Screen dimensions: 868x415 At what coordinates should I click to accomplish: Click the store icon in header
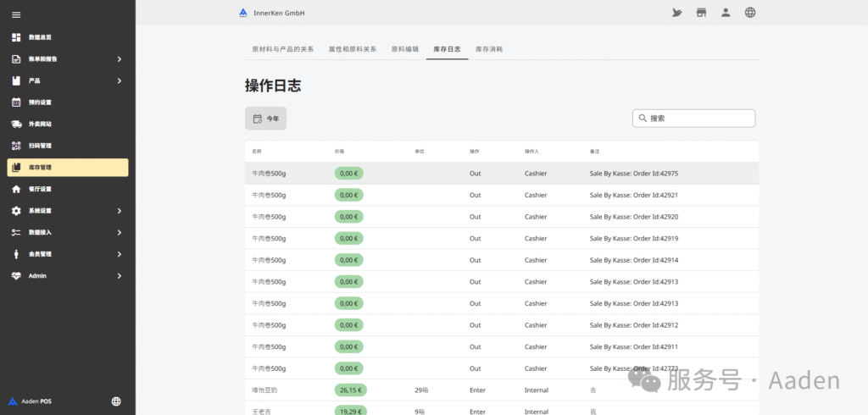(701, 13)
